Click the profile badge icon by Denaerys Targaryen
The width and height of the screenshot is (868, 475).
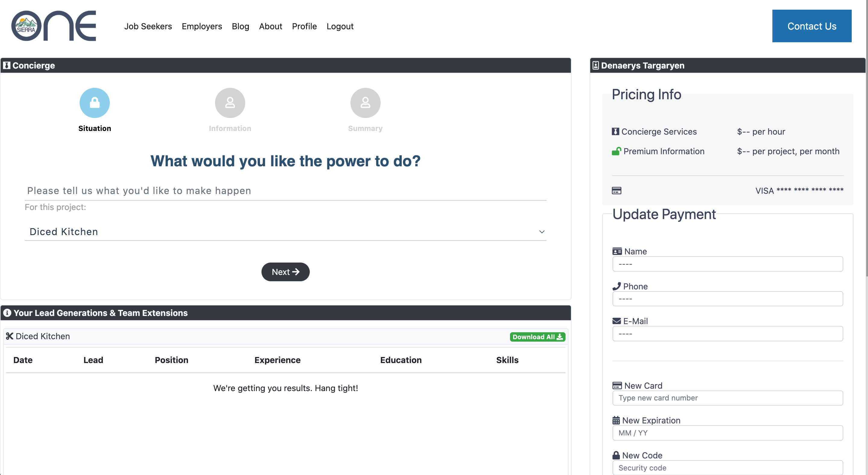click(x=595, y=65)
